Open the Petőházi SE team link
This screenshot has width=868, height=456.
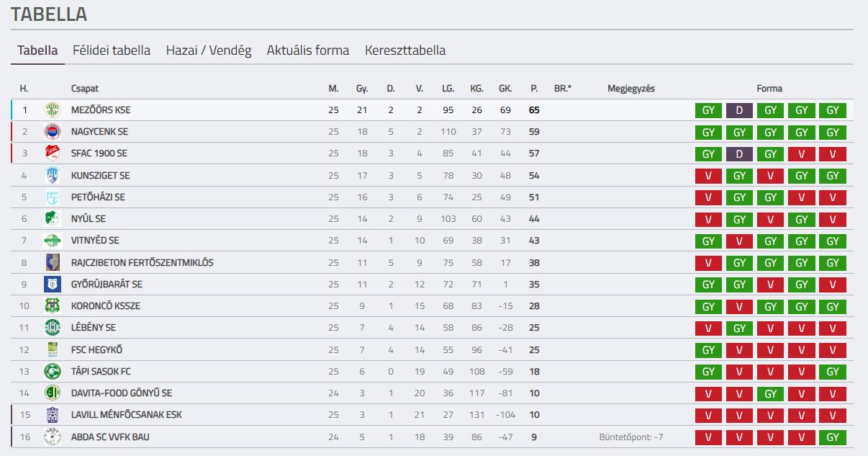point(98,197)
